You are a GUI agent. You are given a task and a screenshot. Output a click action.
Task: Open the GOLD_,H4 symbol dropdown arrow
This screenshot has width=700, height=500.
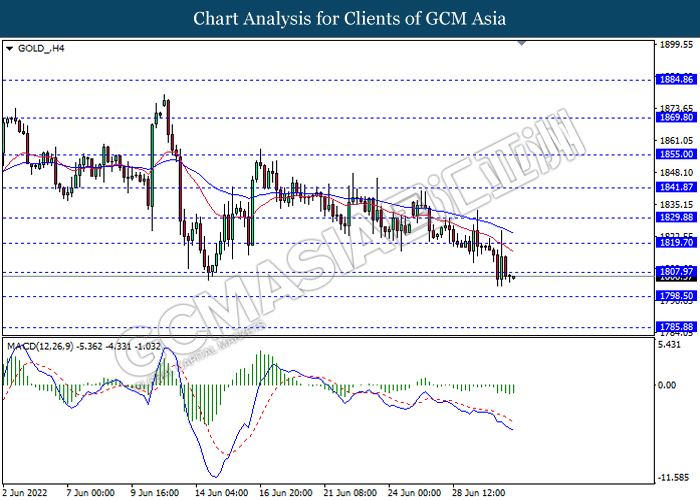(9, 49)
